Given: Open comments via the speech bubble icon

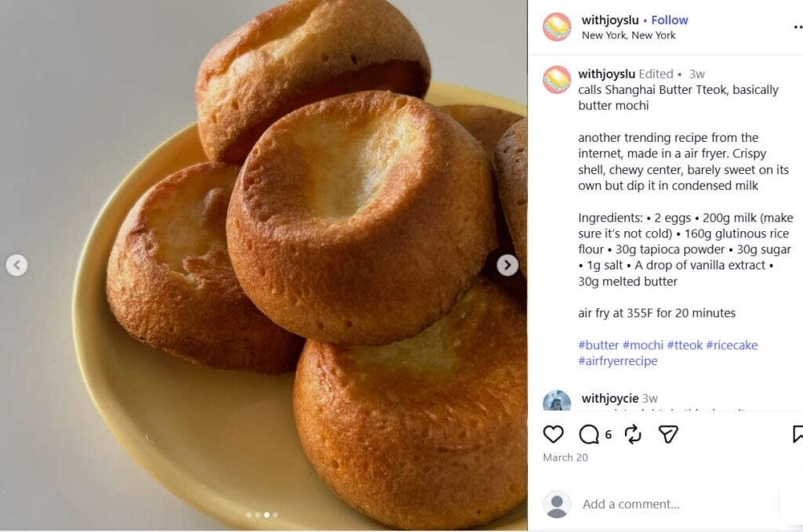Looking at the screenshot, I should pos(589,434).
